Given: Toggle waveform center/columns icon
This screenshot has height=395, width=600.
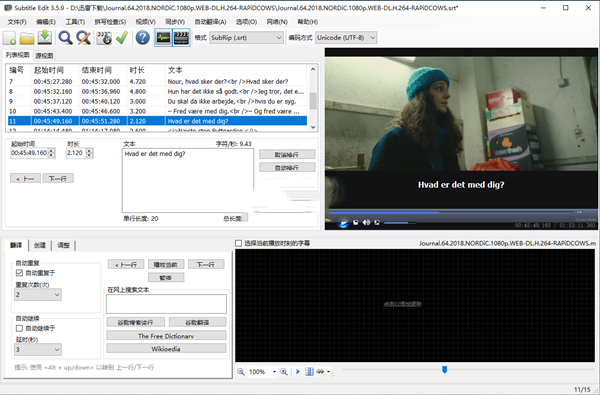Looking at the screenshot, I should pos(309,372).
